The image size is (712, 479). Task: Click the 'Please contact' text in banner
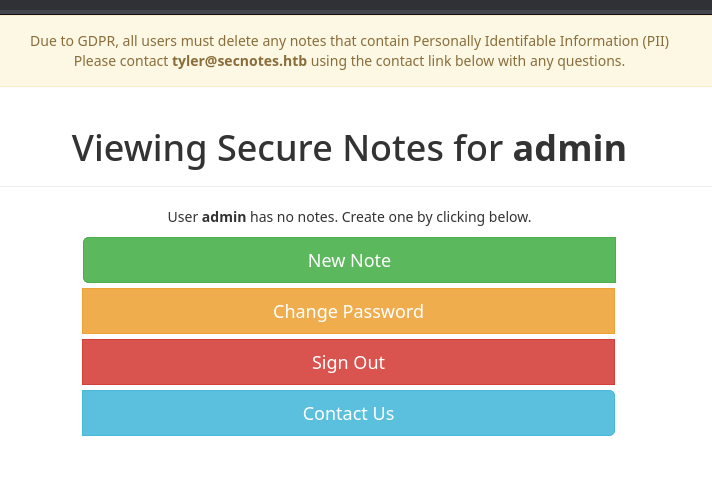(121, 61)
